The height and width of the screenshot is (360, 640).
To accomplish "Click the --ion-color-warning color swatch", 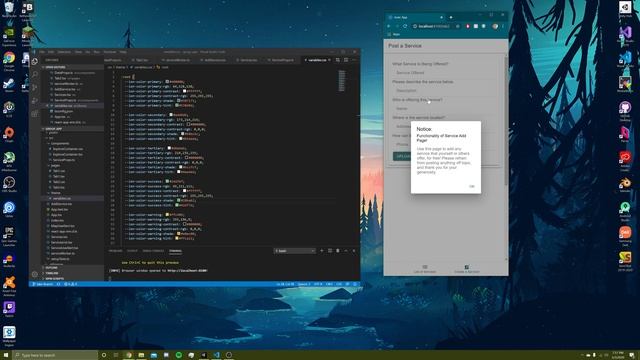I will [167, 214].
